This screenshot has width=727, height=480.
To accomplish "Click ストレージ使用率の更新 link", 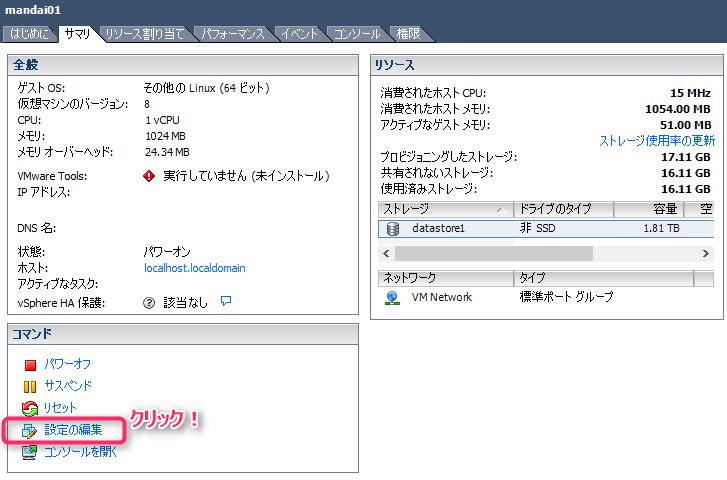I will coord(657,141).
